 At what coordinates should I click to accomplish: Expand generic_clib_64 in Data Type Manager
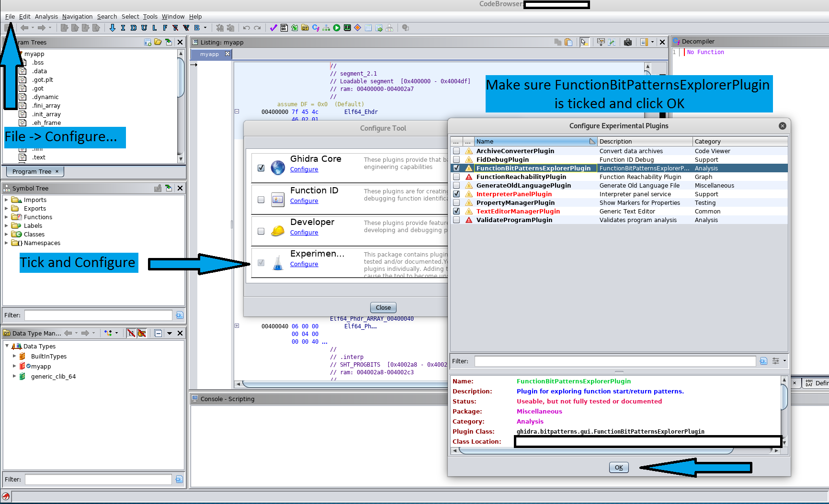(14, 376)
